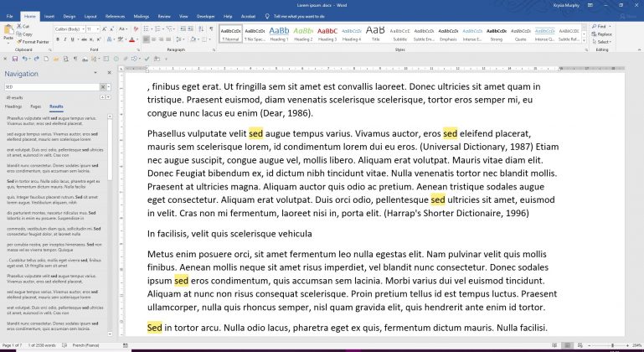Viewport: 644px width, 352px height.
Task: Click the Copy button in the Clipboard group
Action: pos(24,34)
